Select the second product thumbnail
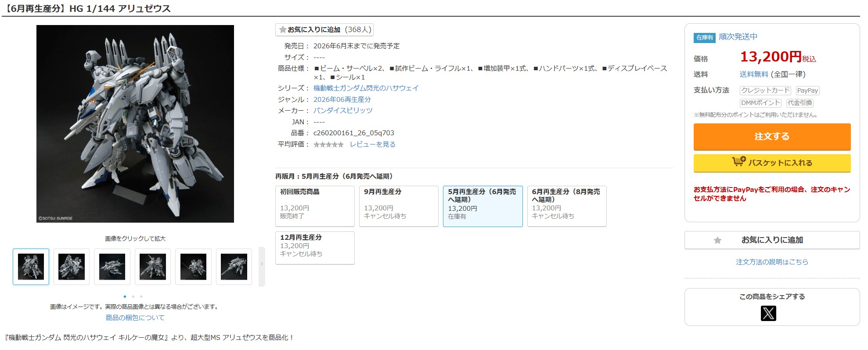 pyautogui.click(x=72, y=267)
